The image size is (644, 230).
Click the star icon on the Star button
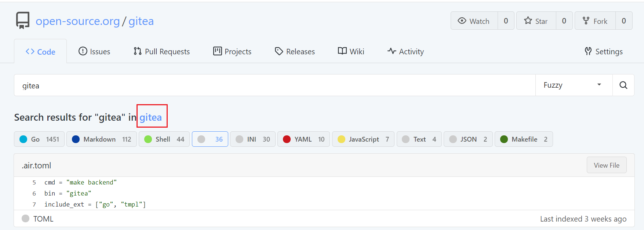coord(528,21)
